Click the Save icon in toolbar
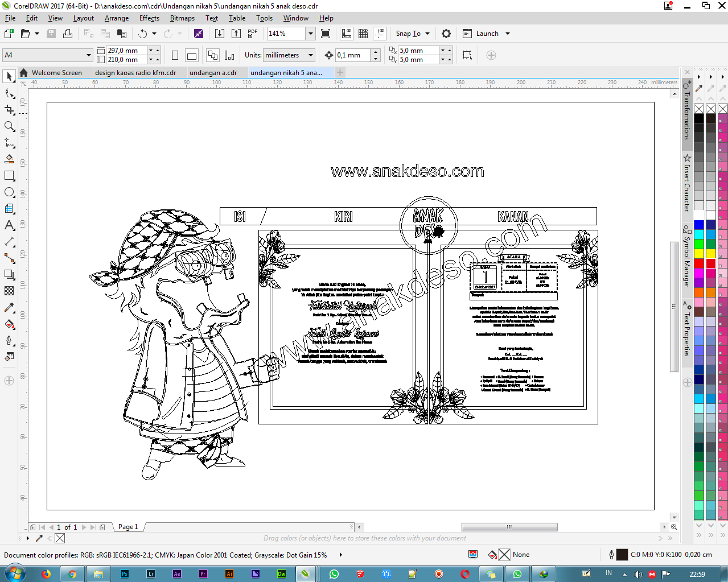This screenshot has height=582, width=728. (x=51, y=34)
